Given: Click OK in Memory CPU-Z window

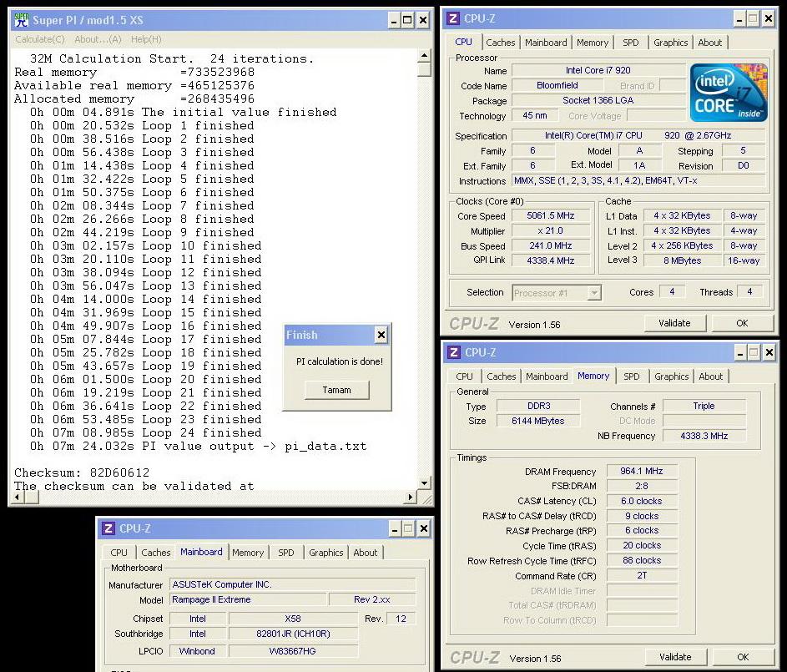Looking at the screenshot, I should (x=743, y=657).
